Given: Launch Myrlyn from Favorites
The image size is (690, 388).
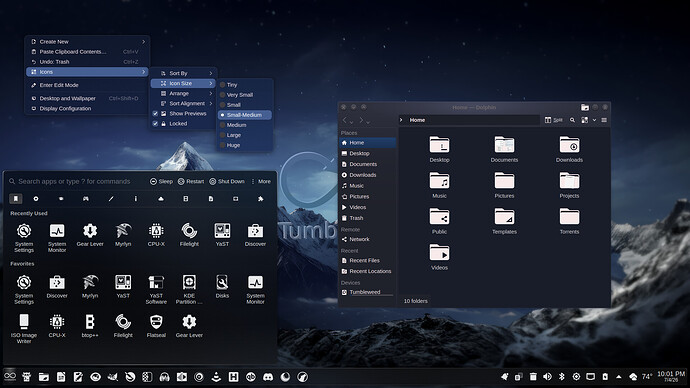Looking at the screenshot, I should click(x=90, y=286).
